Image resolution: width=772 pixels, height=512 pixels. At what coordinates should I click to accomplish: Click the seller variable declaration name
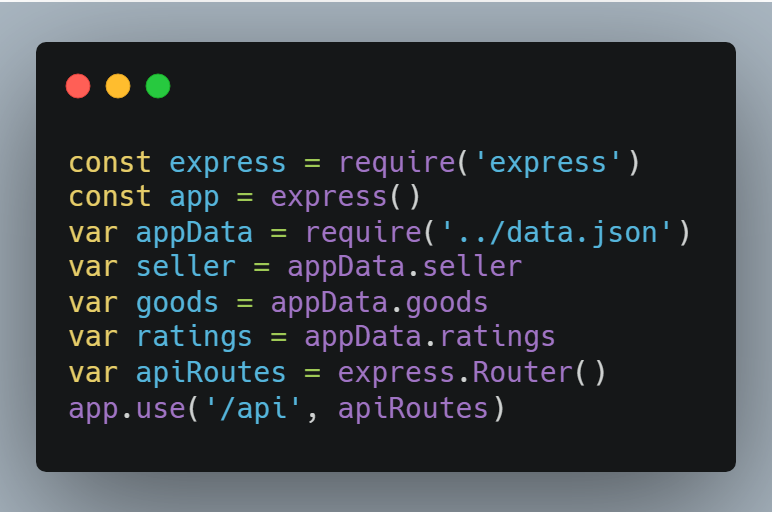pos(186,268)
